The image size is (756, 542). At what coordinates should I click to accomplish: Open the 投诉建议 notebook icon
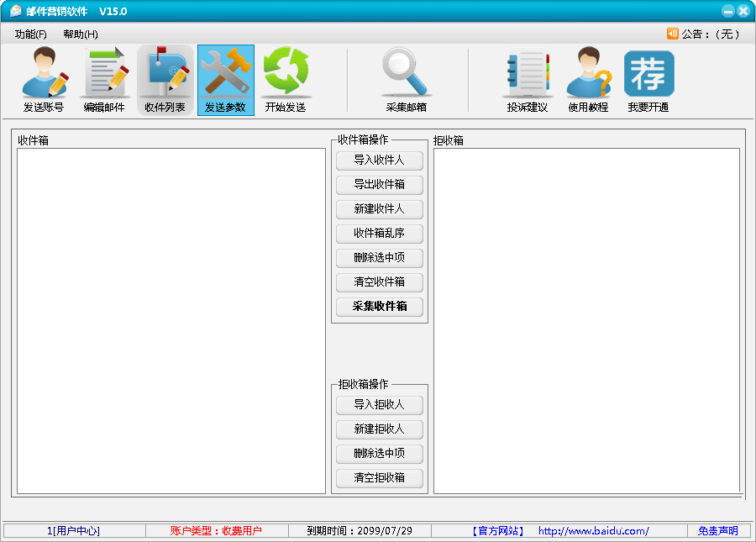[x=527, y=80]
